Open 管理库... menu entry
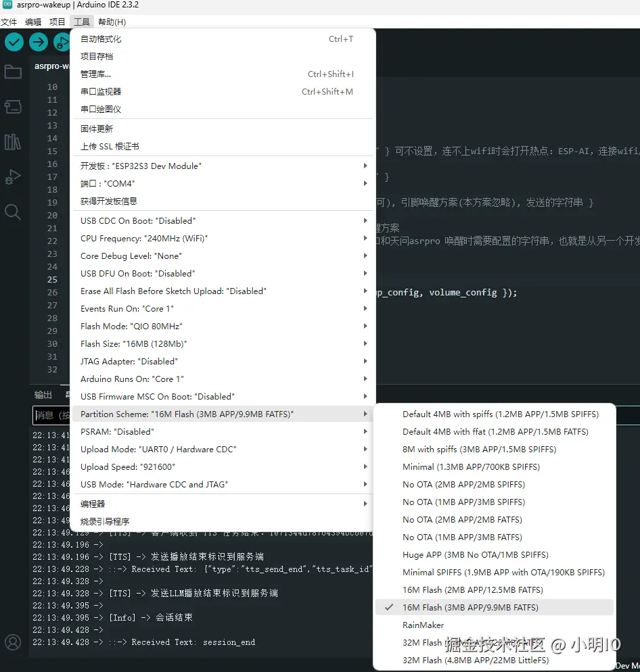Screen dimensions: 640x672 click(223, 74)
